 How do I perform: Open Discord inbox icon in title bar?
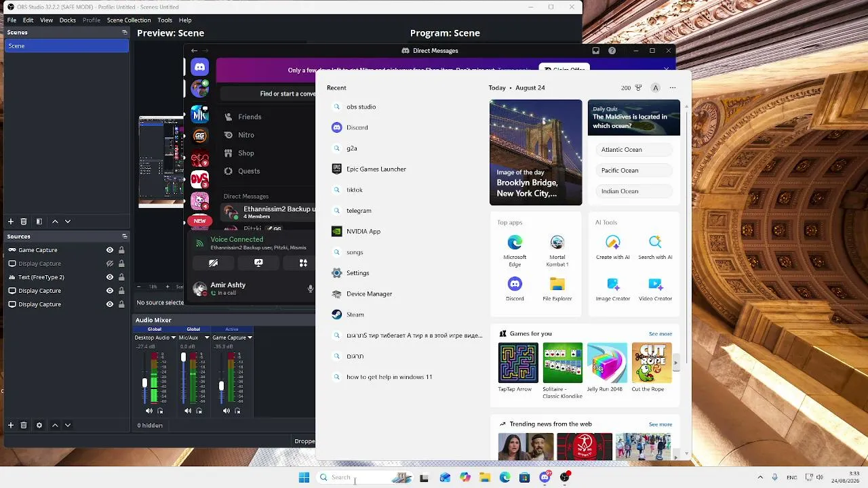coord(595,51)
